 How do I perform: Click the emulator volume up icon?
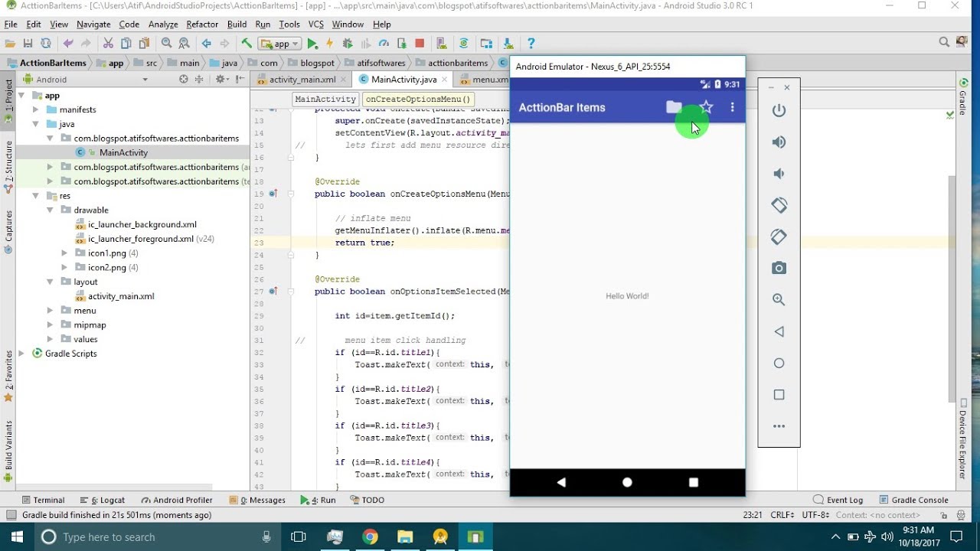tap(779, 142)
